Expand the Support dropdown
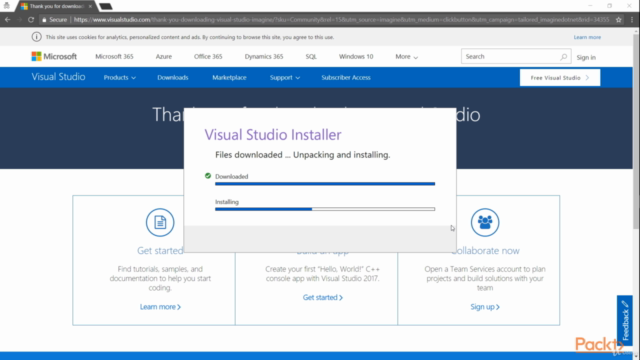 click(x=285, y=78)
